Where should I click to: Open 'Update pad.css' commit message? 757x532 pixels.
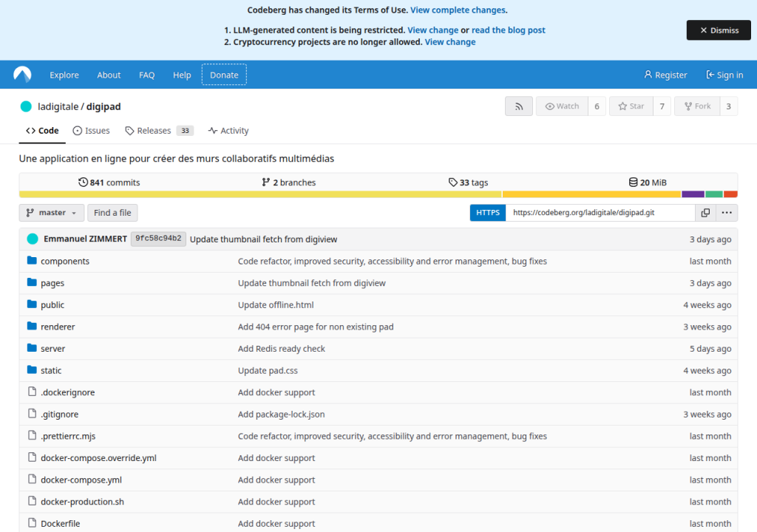point(268,370)
